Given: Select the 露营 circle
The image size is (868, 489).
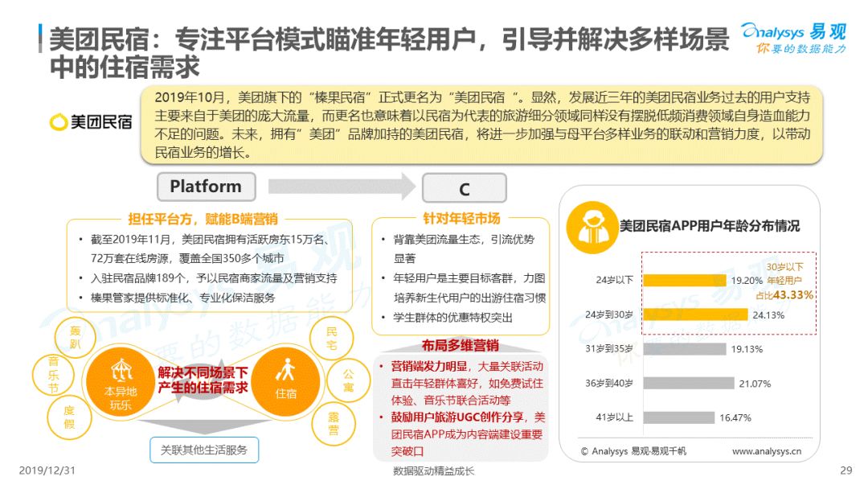Looking at the screenshot, I should [x=334, y=424].
